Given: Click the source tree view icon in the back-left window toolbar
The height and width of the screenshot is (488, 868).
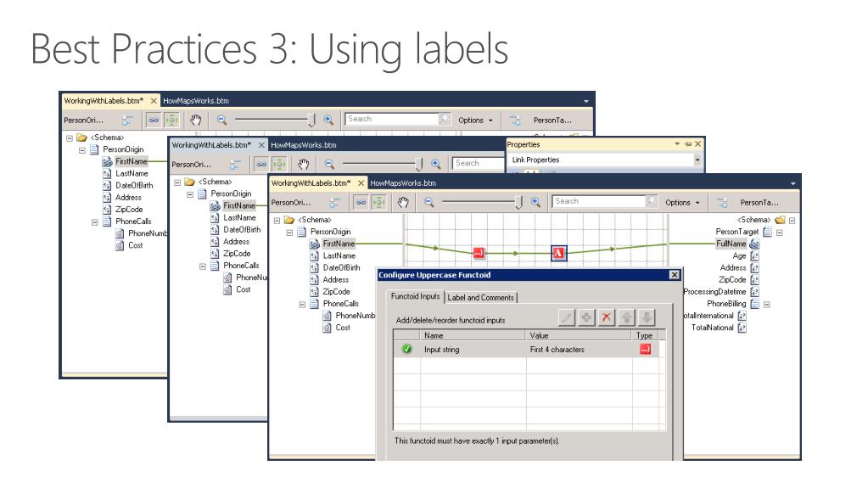Looking at the screenshot, I should tap(127, 121).
